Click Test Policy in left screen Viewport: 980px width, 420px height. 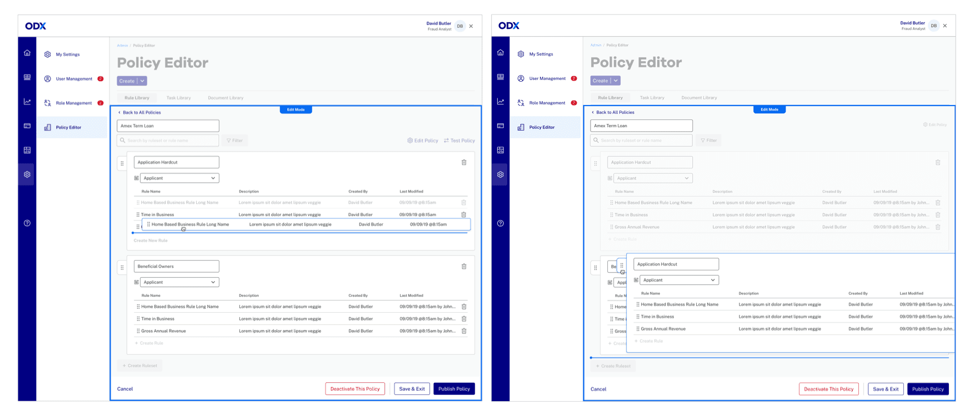pos(459,141)
